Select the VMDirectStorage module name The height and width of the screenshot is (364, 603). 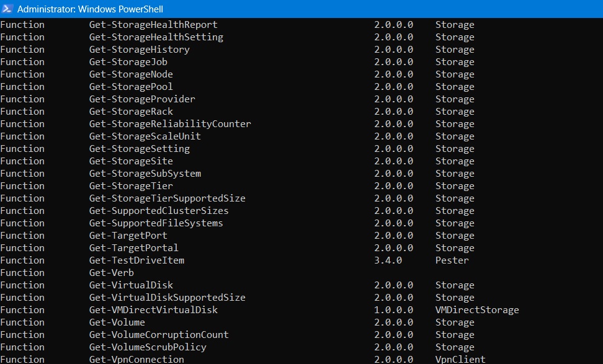tap(476, 309)
